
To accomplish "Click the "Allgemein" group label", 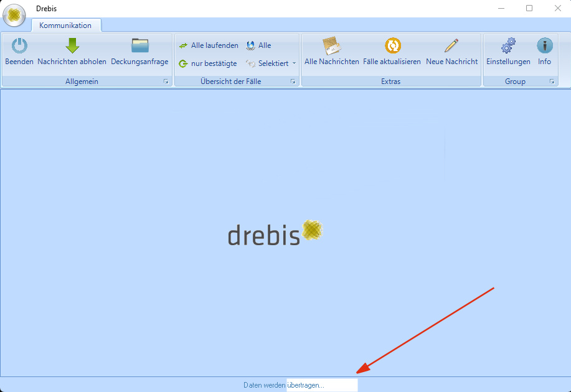I will 82,82.
